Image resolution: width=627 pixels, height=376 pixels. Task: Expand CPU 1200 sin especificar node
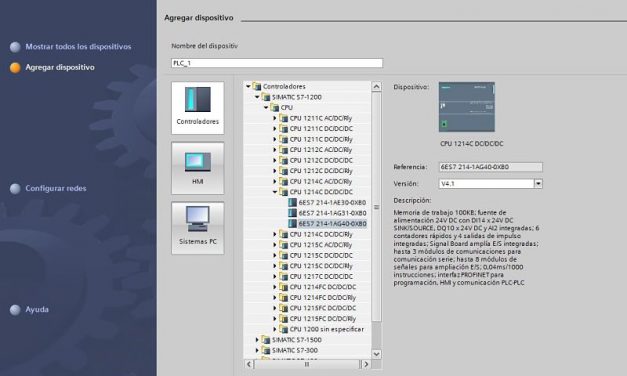click(x=275, y=329)
